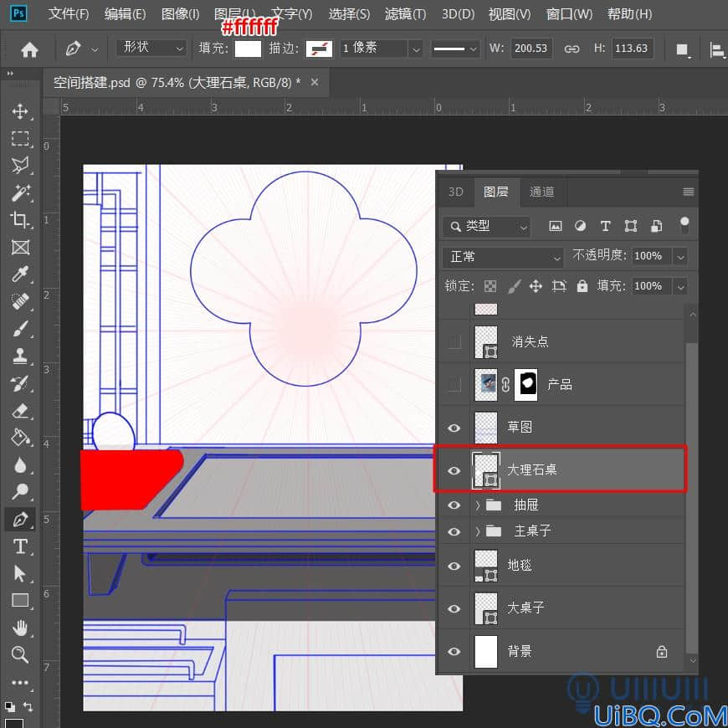The width and height of the screenshot is (728, 728).
Task: Open the 正常 blend mode dropdown
Action: [x=503, y=257]
